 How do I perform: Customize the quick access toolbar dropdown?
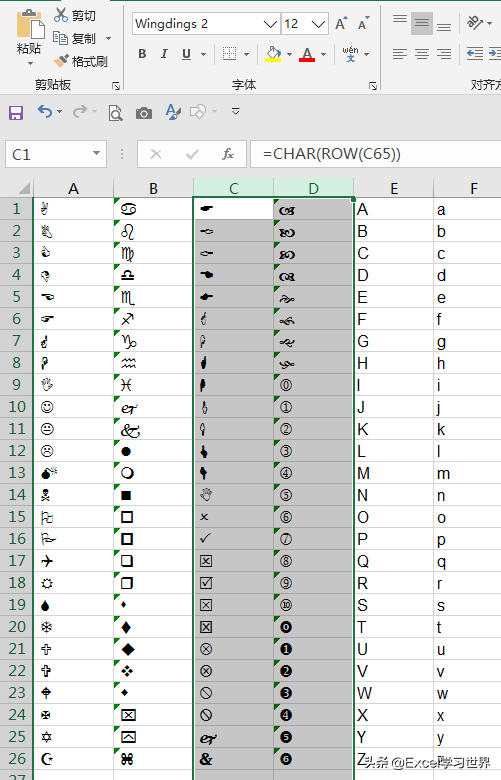(x=236, y=111)
